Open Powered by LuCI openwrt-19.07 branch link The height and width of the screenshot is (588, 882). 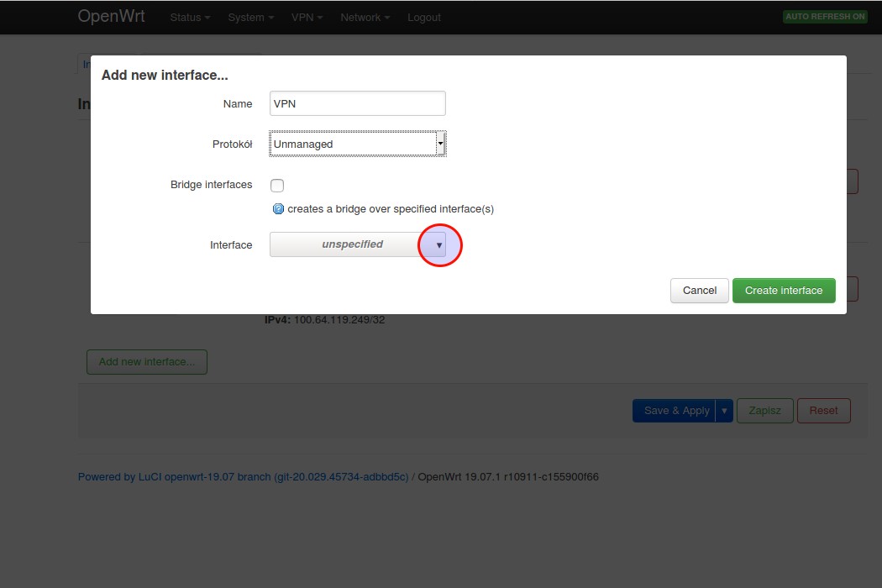tap(243, 477)
